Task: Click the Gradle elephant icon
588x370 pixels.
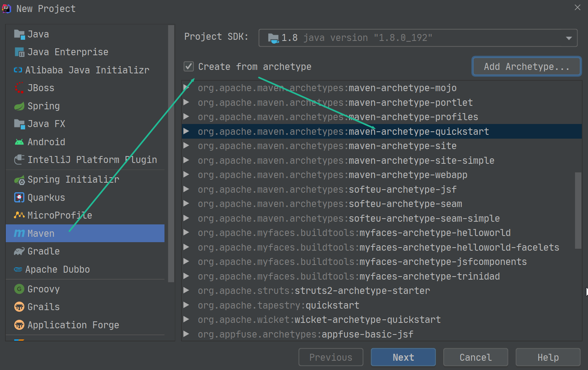Action: click(x=19, y=251)
